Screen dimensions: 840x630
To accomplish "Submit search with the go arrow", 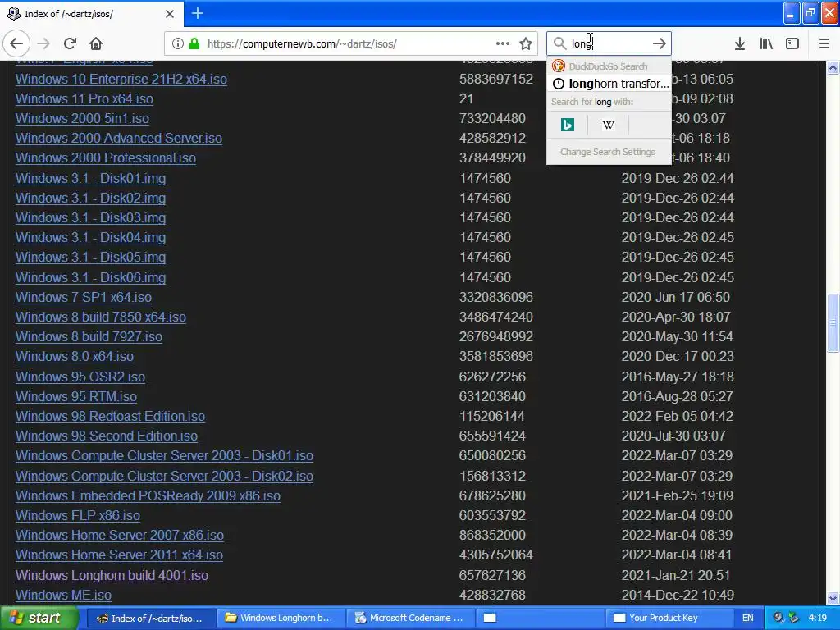I will pyautogui.click(x=659, y=43).
